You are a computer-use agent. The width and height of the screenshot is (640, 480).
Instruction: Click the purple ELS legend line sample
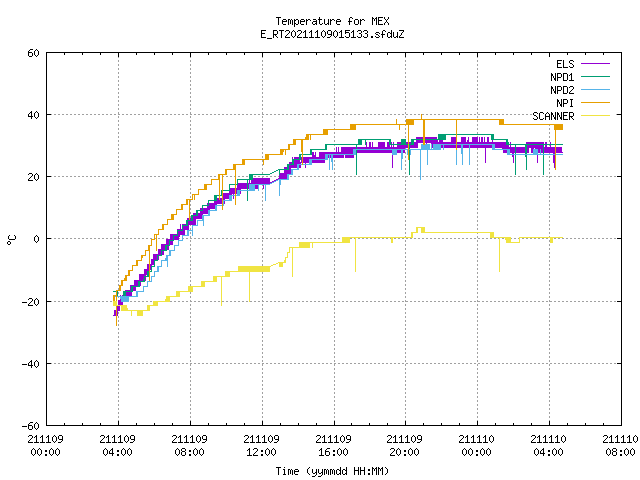pos(595,64)
